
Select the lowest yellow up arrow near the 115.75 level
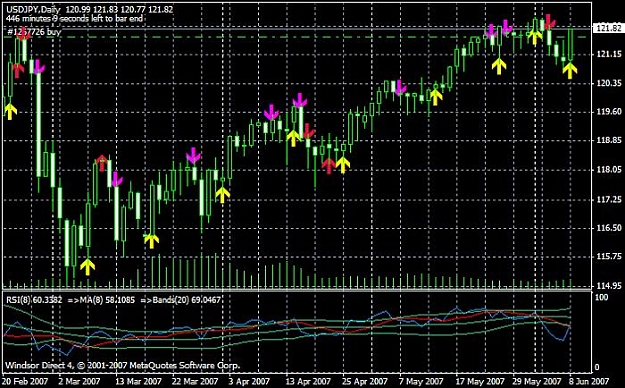click(87, 267)
